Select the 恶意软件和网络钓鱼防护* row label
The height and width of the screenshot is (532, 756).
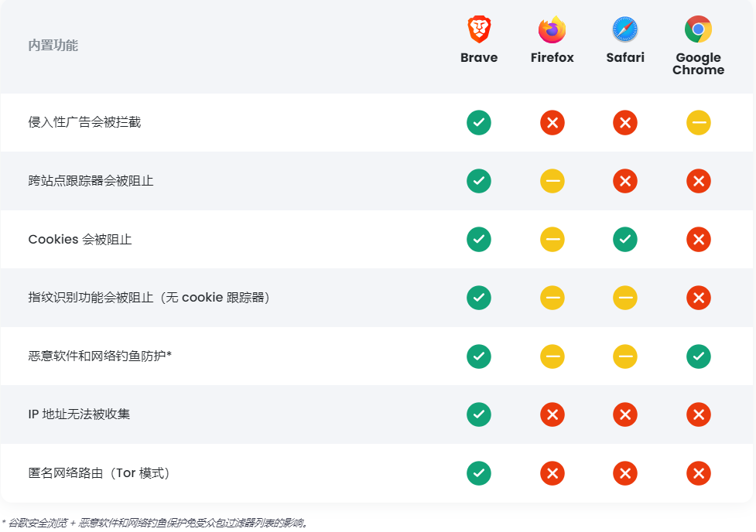tap(100, 356)
